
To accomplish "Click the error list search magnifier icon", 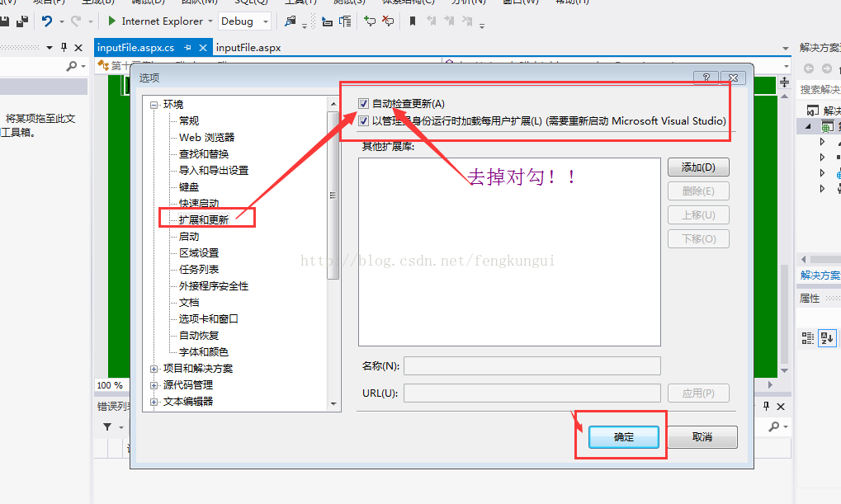I will coord(774,426).
